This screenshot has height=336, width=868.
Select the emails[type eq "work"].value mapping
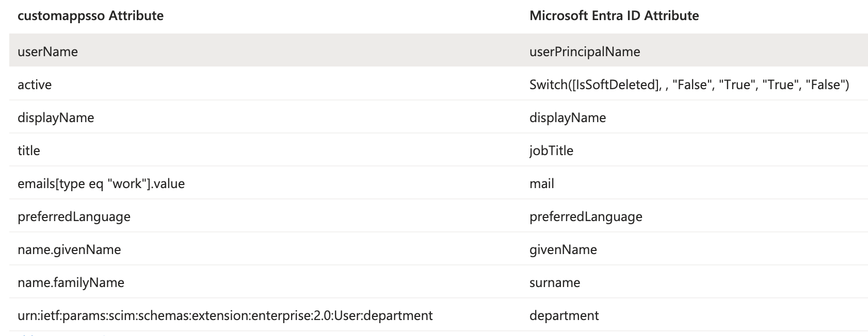point(101,183)
